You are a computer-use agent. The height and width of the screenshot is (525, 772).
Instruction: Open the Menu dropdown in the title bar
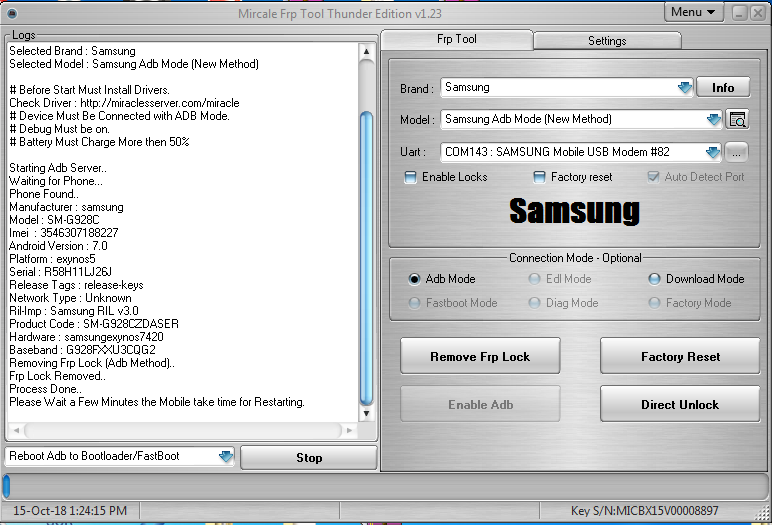[694, 12]
